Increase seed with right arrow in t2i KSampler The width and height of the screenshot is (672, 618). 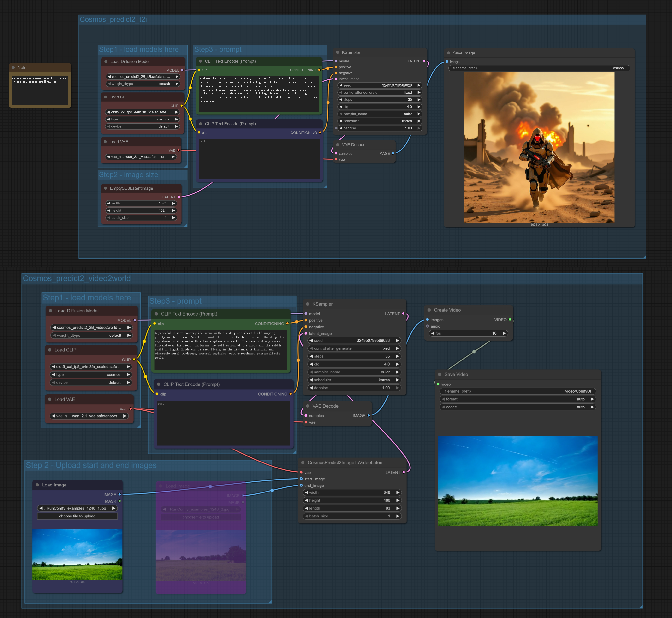(419, 85)
